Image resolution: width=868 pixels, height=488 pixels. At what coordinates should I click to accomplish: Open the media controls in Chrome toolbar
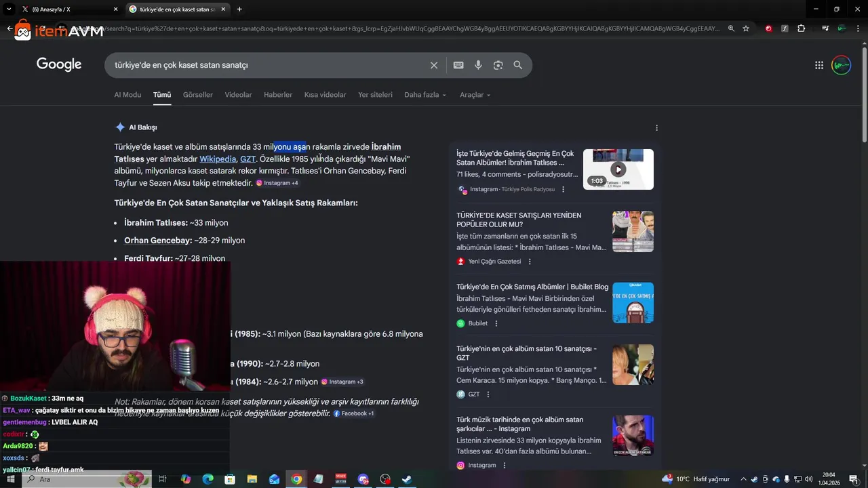pyautogui.click(x=825, y=28)
